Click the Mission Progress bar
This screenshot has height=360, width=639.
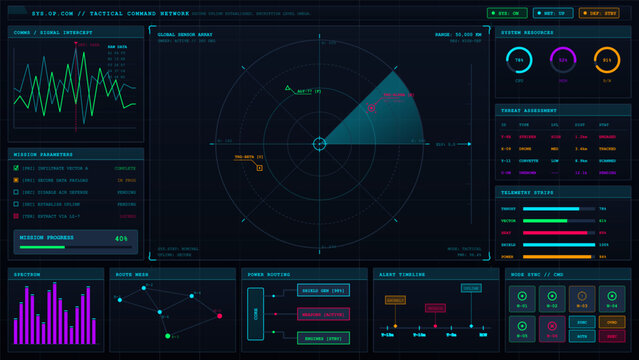[x=76, y=247]
